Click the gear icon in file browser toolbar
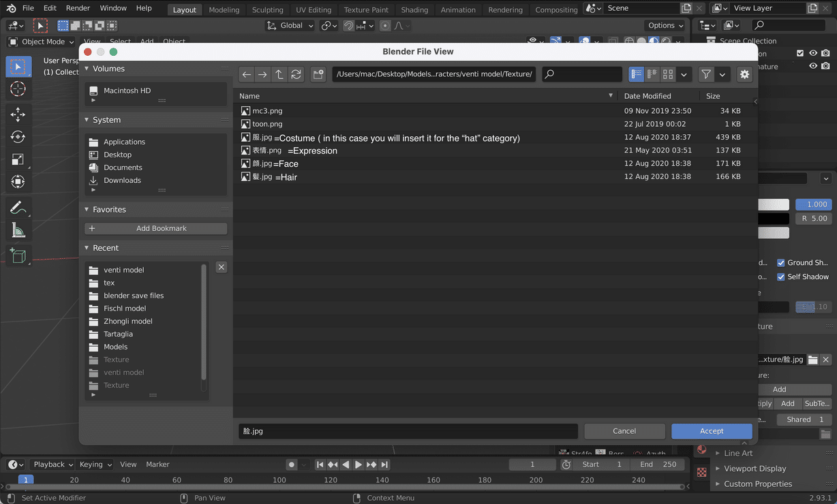This screenshot has width=837, height=504. (744, 74)
